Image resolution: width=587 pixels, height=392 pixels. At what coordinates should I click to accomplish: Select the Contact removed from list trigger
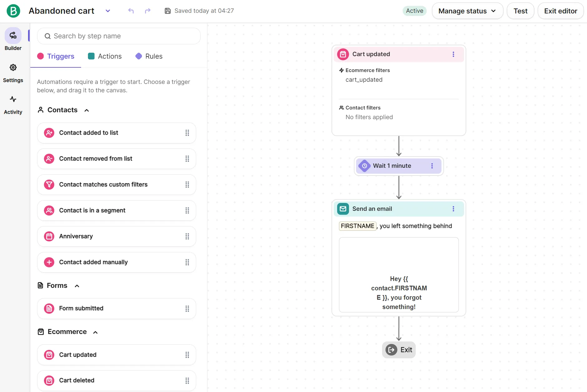[x=117, y=159]
